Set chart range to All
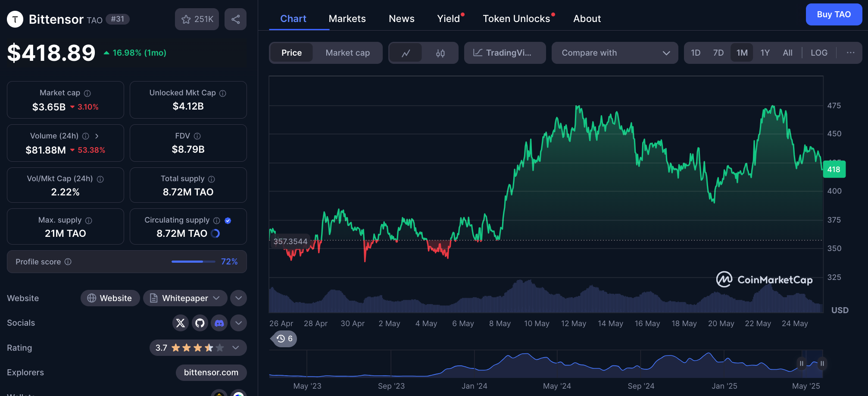 pos(787,53)
